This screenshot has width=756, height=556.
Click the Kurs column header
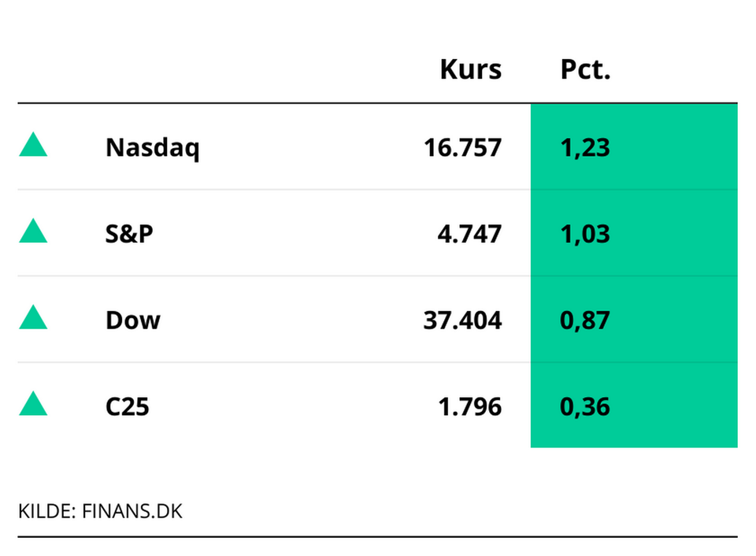[470, 69]
